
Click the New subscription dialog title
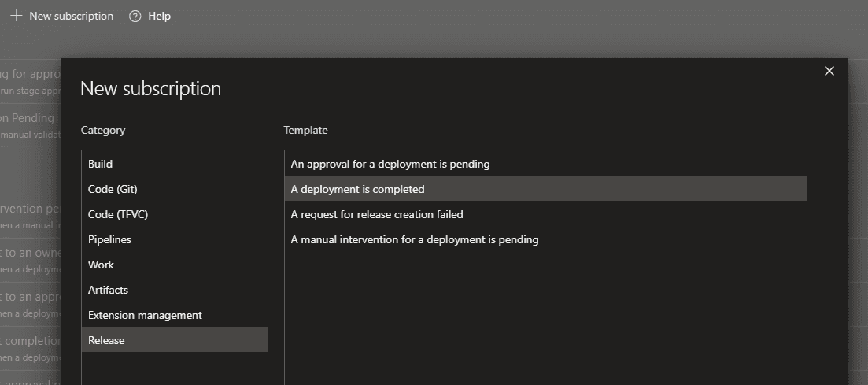150,88
